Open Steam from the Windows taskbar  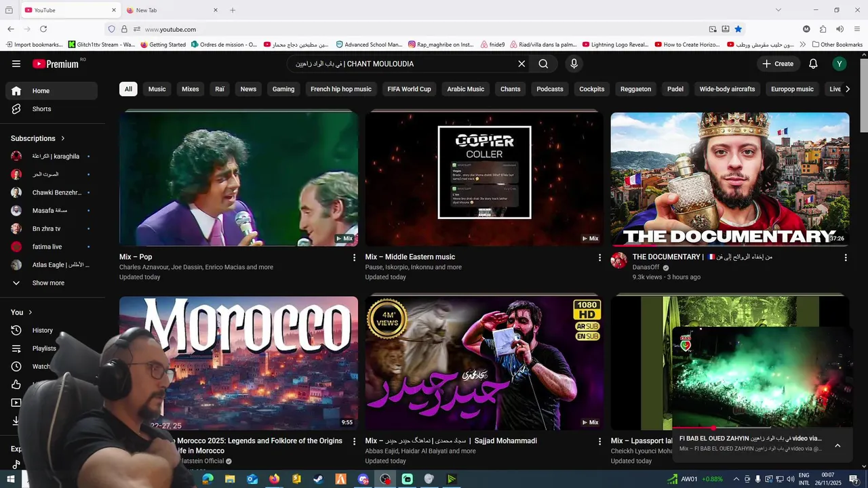tap(318, 479)
